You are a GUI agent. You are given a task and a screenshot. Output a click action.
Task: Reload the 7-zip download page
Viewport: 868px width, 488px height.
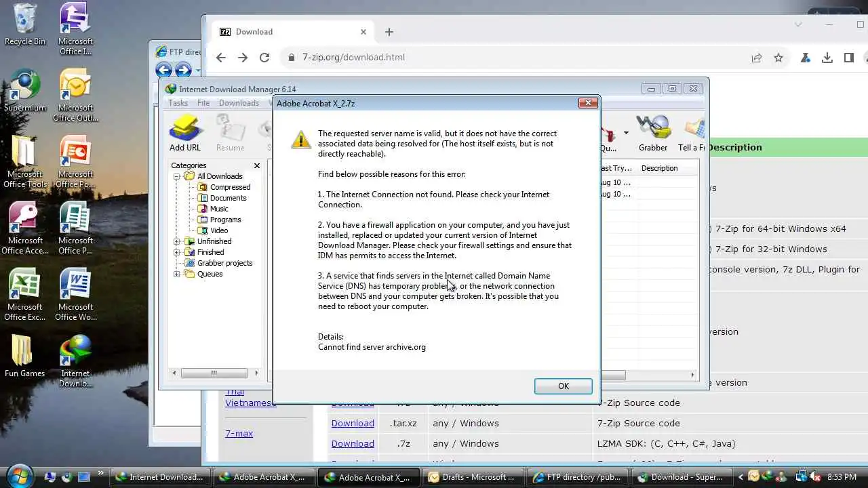(264, 58)
